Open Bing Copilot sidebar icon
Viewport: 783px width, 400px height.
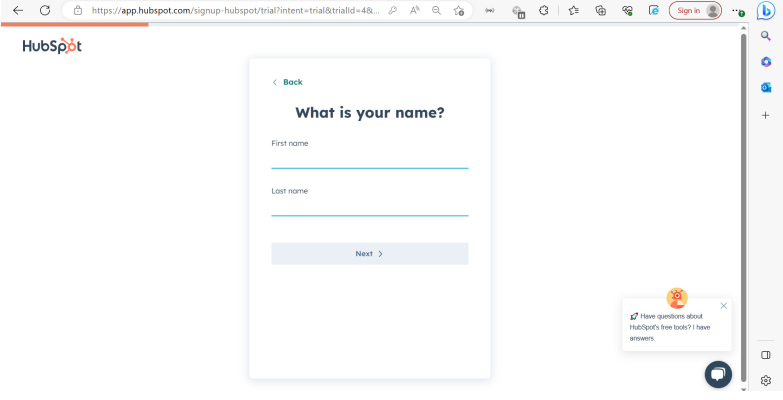pyautogui.click(x=766, y=11)
